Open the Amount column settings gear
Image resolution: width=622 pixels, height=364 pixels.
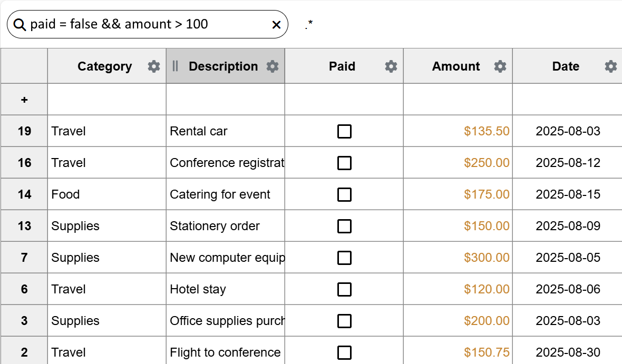tap(500, 66)
